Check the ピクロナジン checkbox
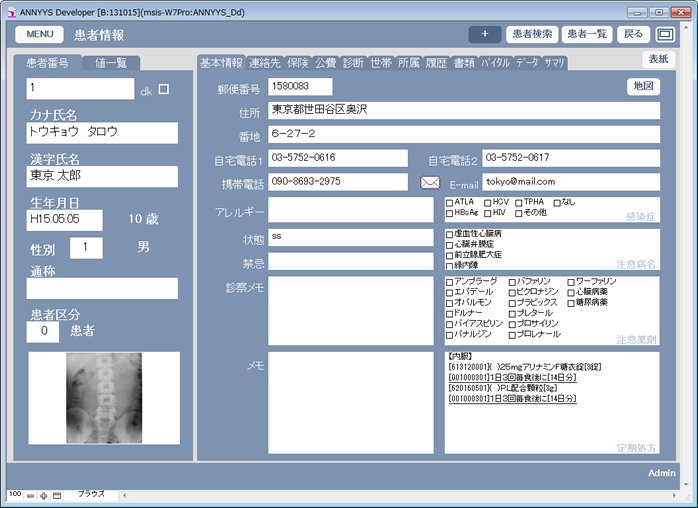 512,293
